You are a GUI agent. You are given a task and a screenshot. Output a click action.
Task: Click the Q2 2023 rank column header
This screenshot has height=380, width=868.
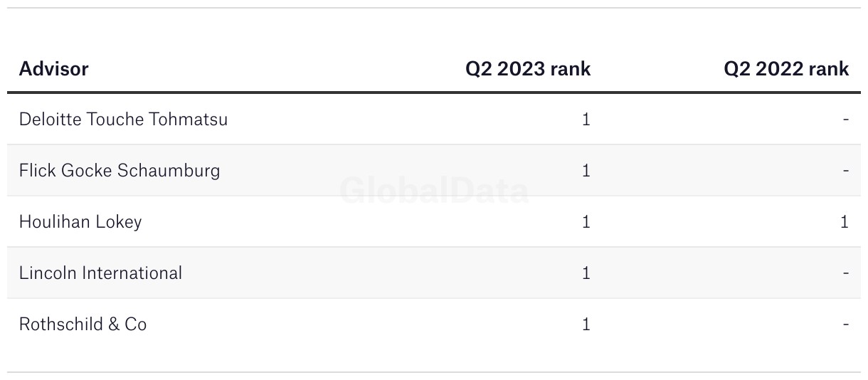(528, 69)
